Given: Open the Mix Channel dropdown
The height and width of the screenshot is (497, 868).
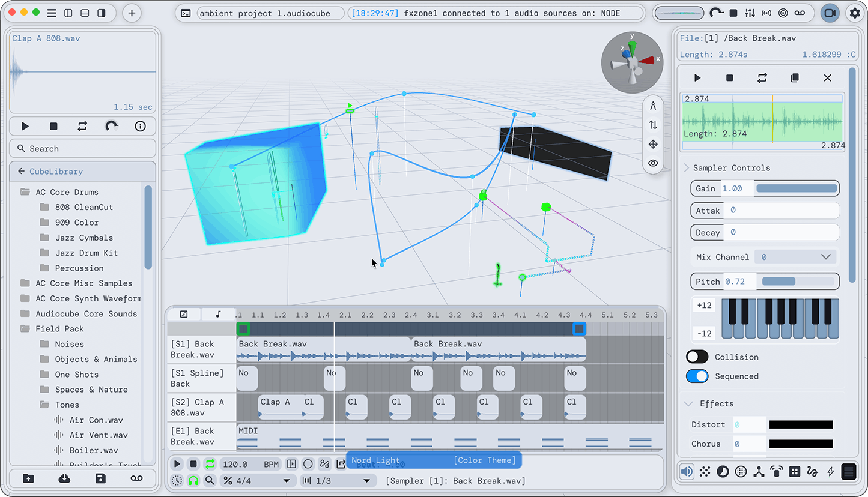Looking at the screenshot, I should tap(795, 257).
